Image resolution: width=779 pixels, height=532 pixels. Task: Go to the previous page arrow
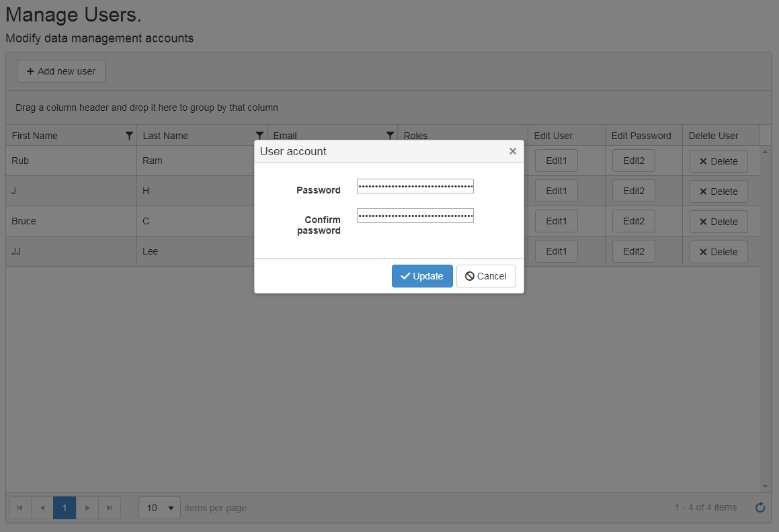[42, 508]
